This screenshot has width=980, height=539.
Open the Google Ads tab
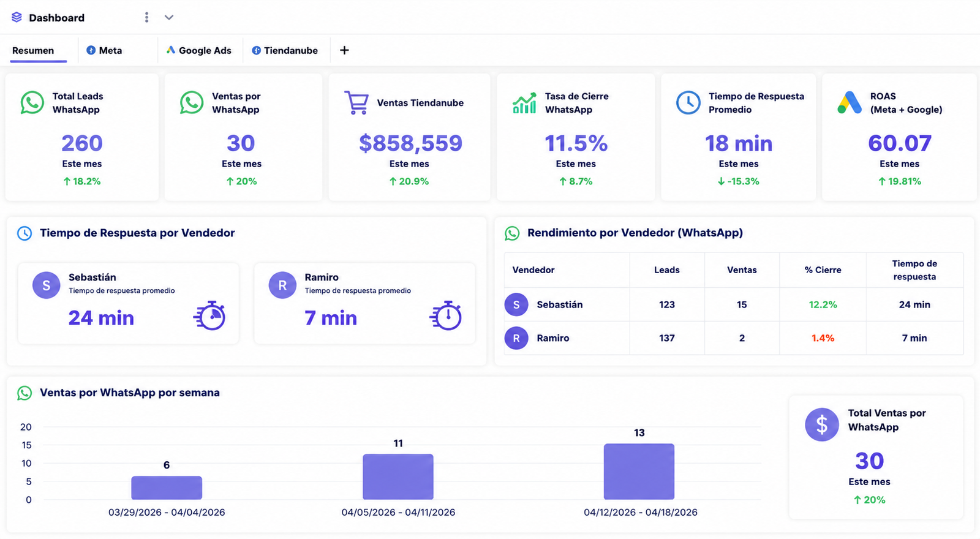(199, 50)
